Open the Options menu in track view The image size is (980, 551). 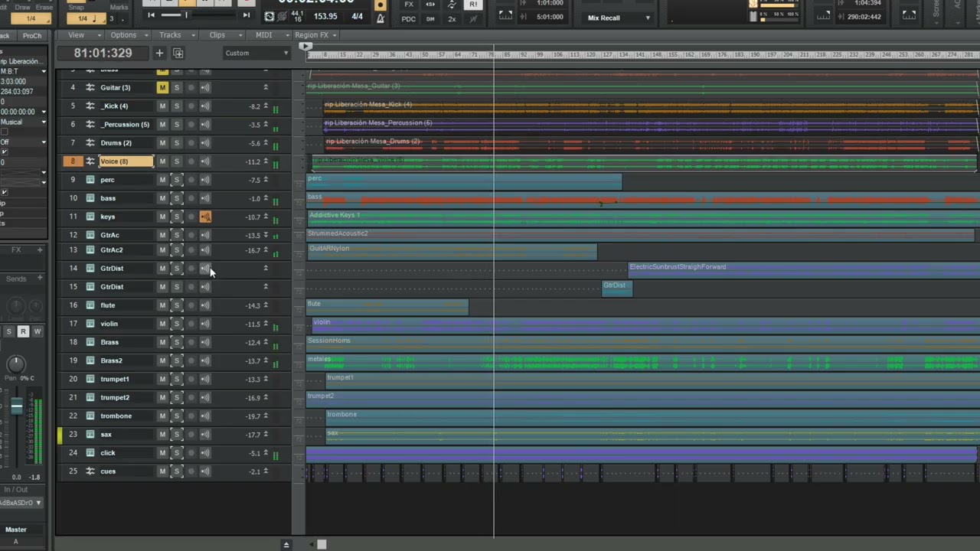(x=126, y=35)
